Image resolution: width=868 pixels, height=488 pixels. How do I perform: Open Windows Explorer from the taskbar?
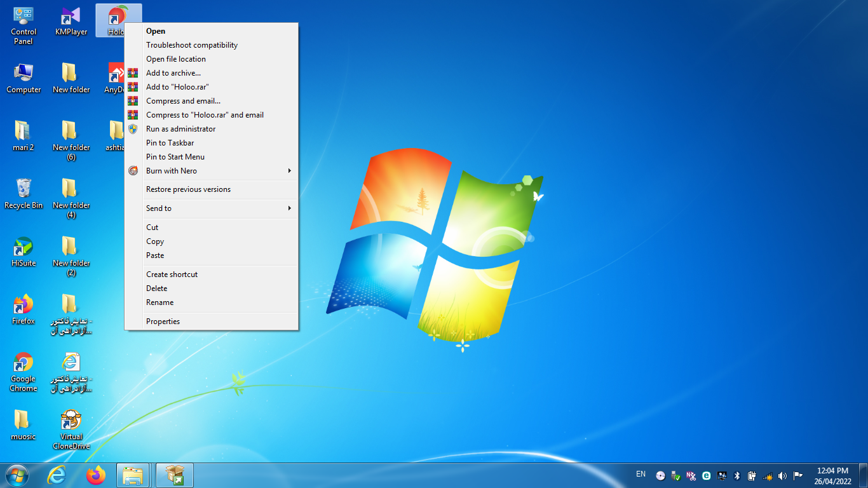(x=133, y=475)
